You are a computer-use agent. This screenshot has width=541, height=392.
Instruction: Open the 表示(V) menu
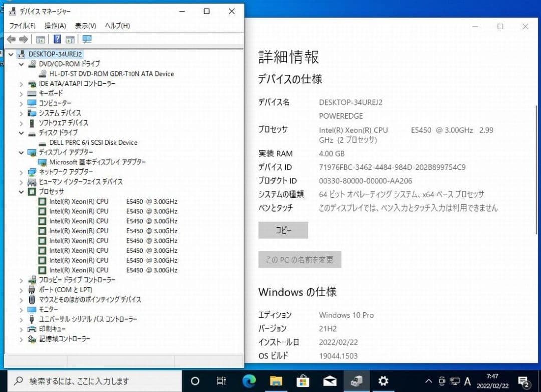pos(84,25)
